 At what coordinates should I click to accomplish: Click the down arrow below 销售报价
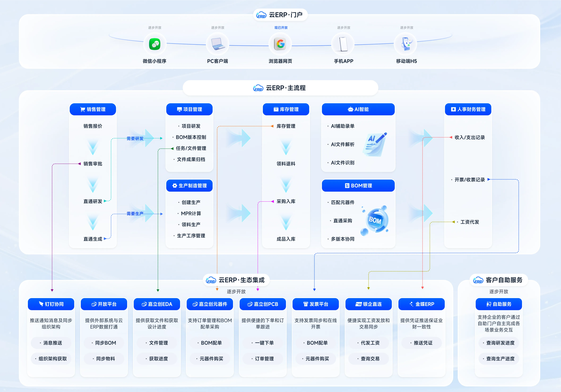[x=93, y=147]
